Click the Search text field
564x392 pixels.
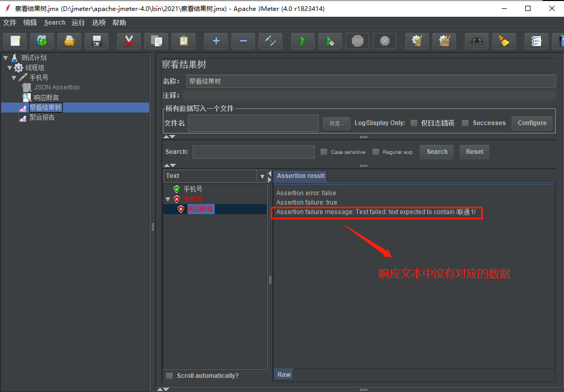[253, 152]
